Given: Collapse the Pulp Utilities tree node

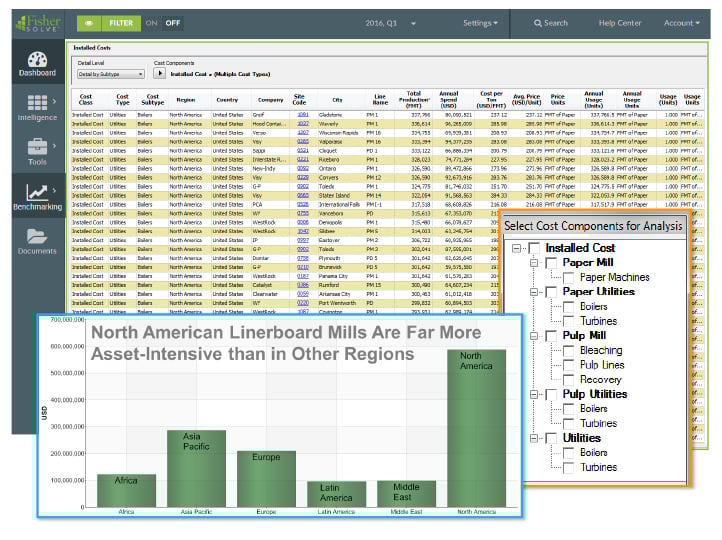Looking at the screenshot, I should [x=534, y=395].
